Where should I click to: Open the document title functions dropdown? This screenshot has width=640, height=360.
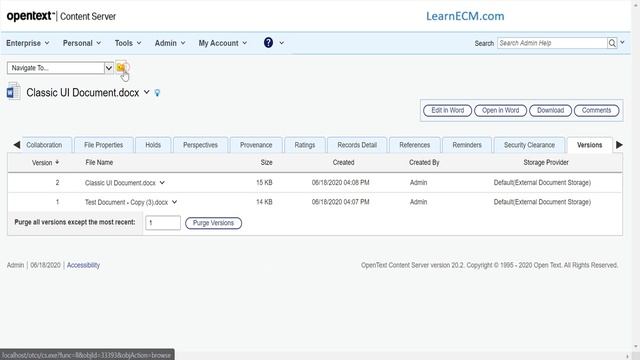tap(147, 92)
